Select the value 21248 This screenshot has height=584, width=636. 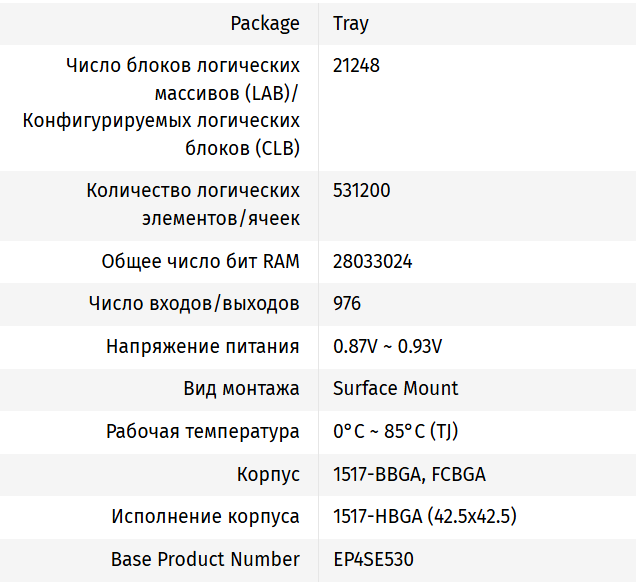356,66
